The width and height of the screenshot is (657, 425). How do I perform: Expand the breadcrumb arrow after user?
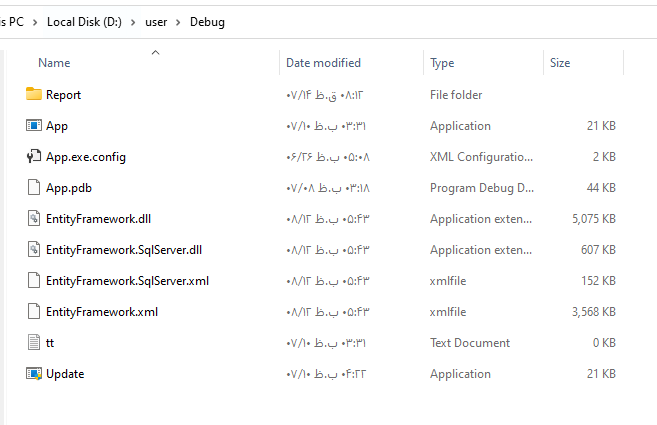click(179, 22)
